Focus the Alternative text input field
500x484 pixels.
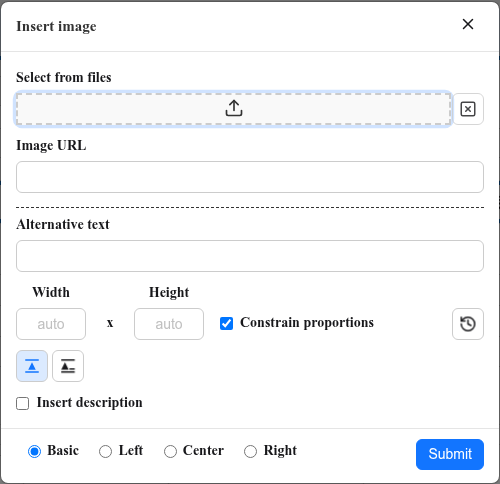click(x=250, y=256)
